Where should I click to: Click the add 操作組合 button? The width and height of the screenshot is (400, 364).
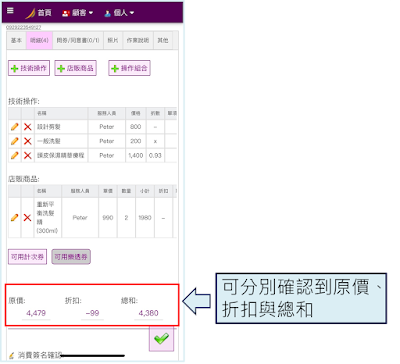pyautogui.click(x=129, y=68)
